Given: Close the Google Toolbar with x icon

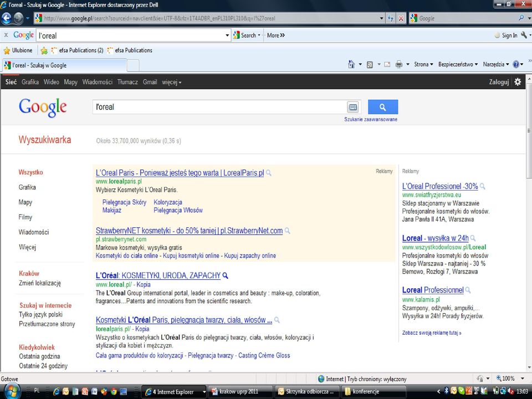Looking at the screenshot, I should point(6,35).
